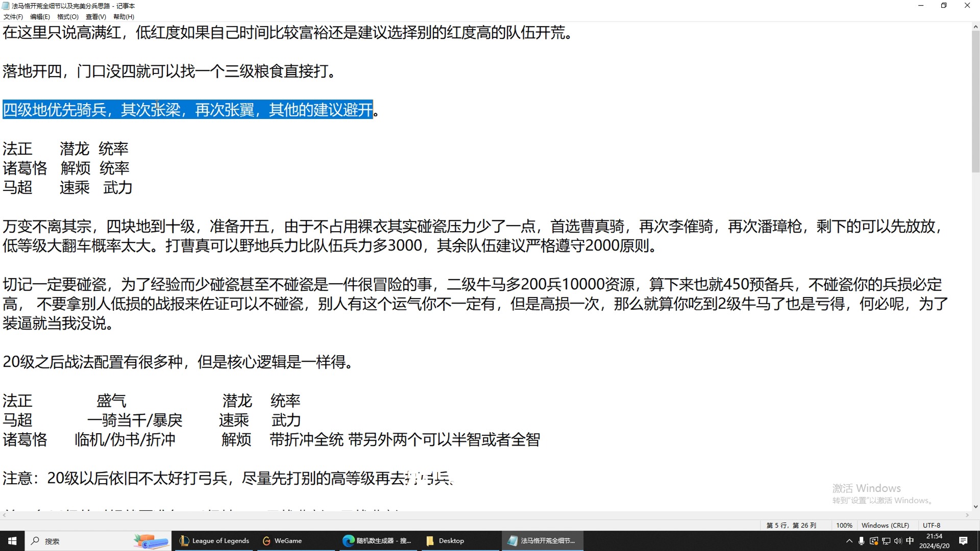Click the row 诸葛恪 解烦 统率
The height and width of the screenshot is (551, 980).
[66, 168]
